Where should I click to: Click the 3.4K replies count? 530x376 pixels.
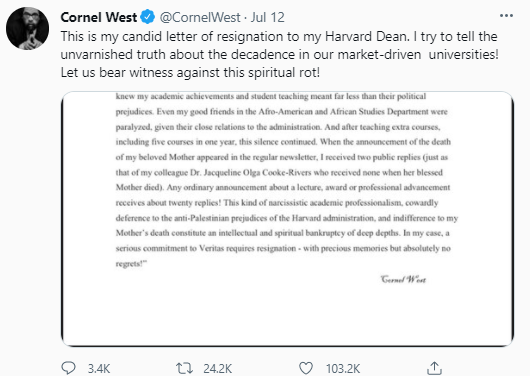[99, 369]
